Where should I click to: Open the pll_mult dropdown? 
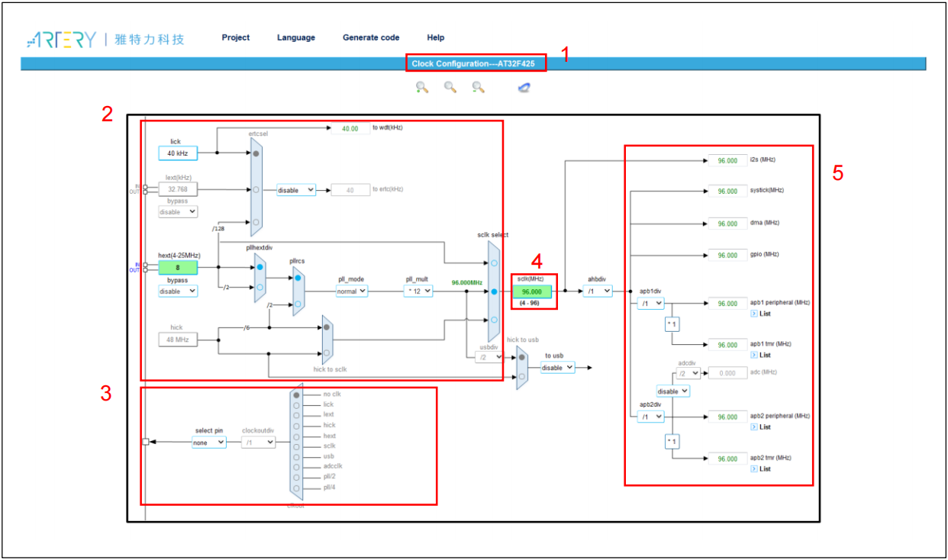coord(418,291)
